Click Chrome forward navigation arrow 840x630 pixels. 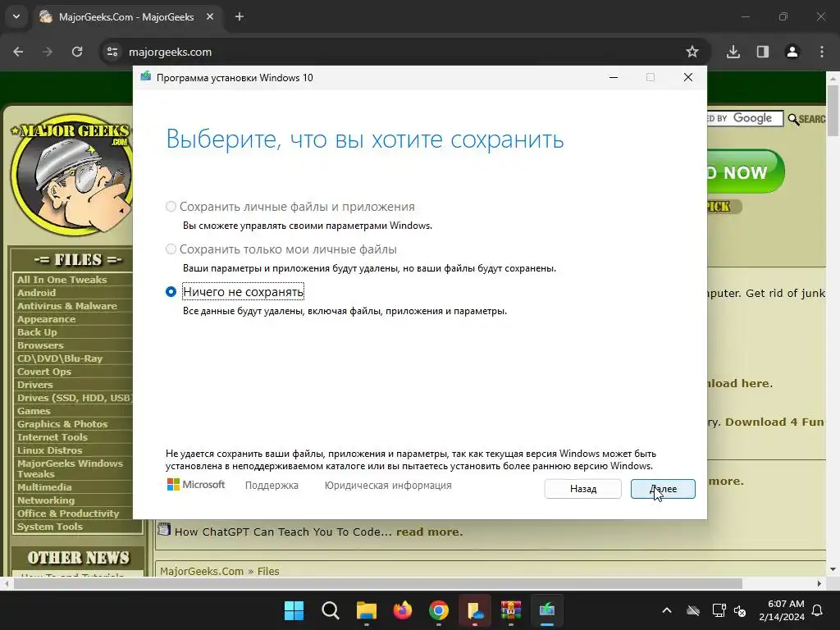(48, 52)
